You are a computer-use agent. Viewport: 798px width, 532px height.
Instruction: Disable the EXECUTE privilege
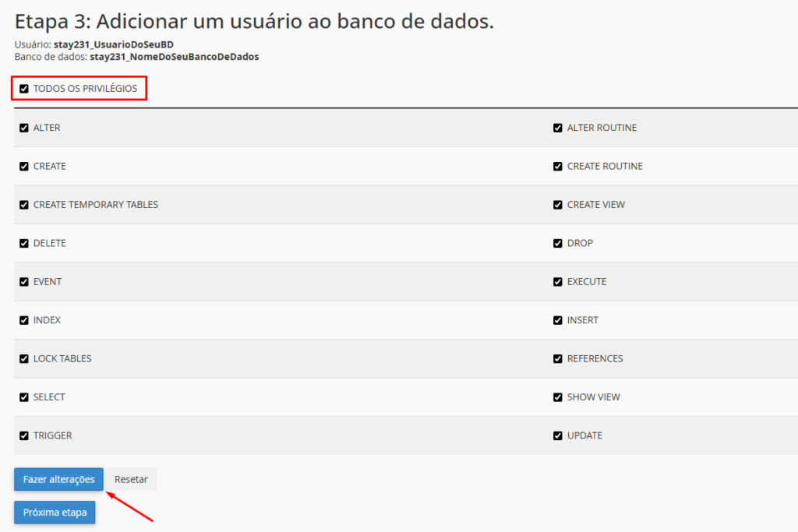557,282
